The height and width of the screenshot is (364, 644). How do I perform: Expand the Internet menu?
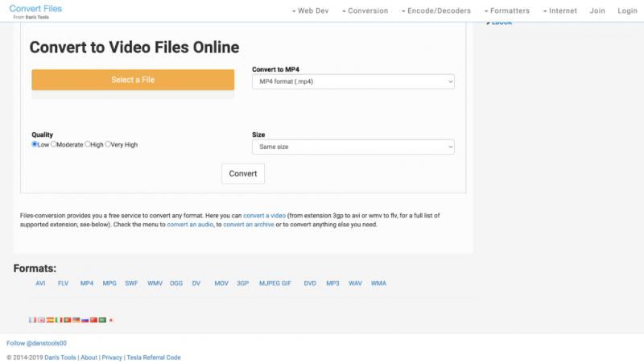tap(560, 10)
